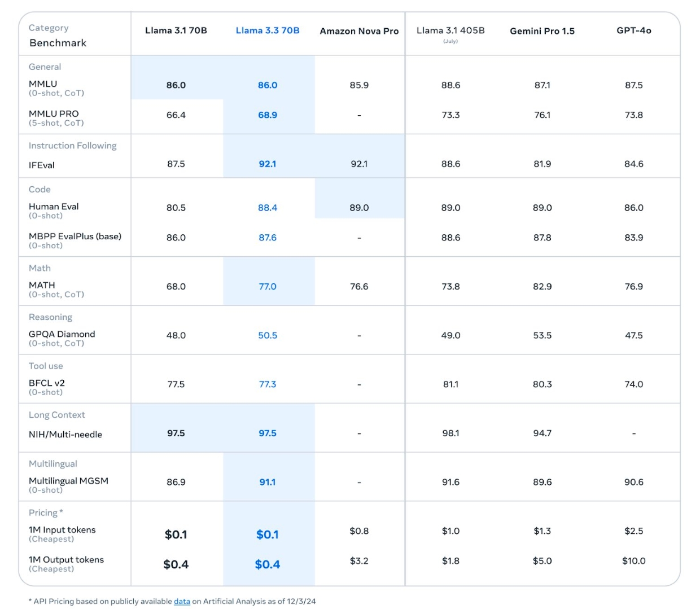Viewport: 700px width, 609px height.
Task: Click the 1M Input tokens pricing label
Action: [62, 530]
